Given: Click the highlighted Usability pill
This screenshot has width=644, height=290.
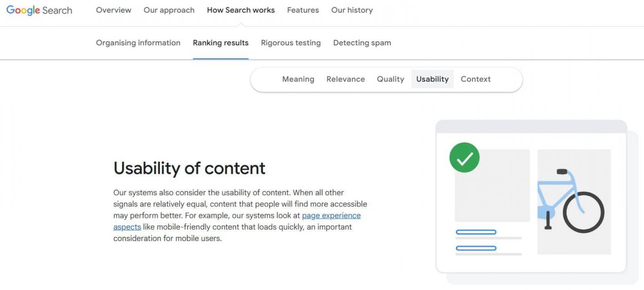Looking at the screenshot, I should pos(432,79).
